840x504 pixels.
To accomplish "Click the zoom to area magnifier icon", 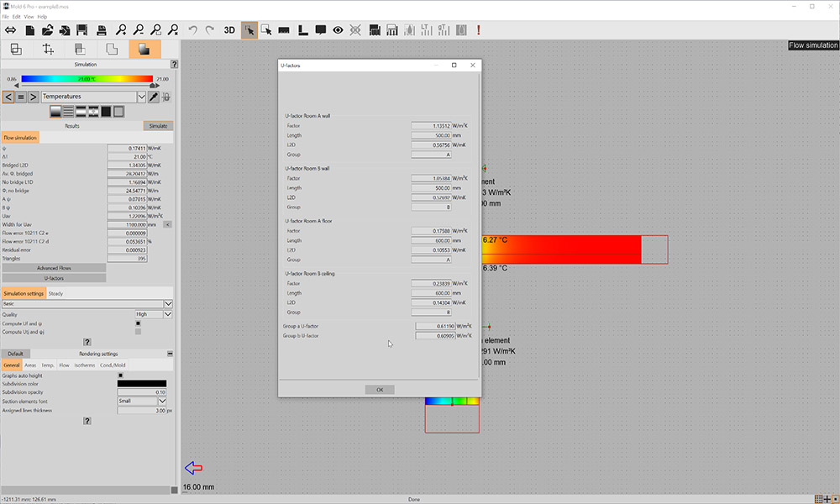I will (x=155, y=30).
